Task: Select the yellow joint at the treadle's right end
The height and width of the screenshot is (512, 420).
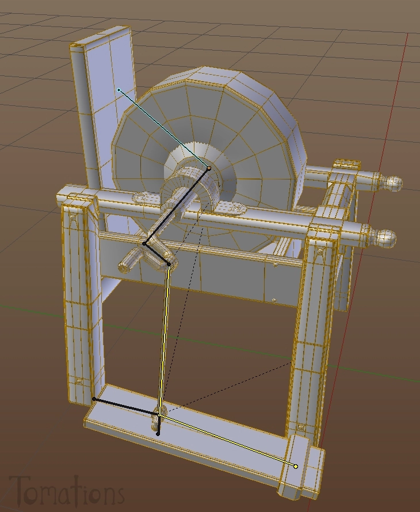Action: [296, 467]
